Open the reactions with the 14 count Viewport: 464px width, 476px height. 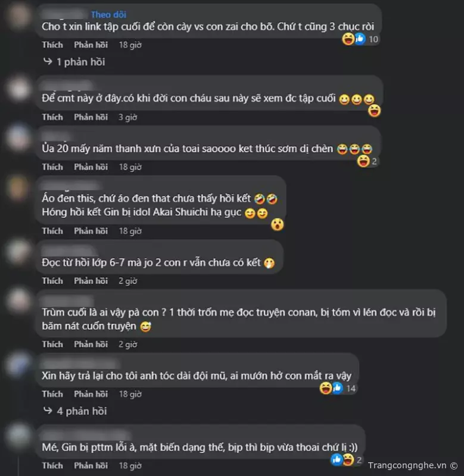338,389
